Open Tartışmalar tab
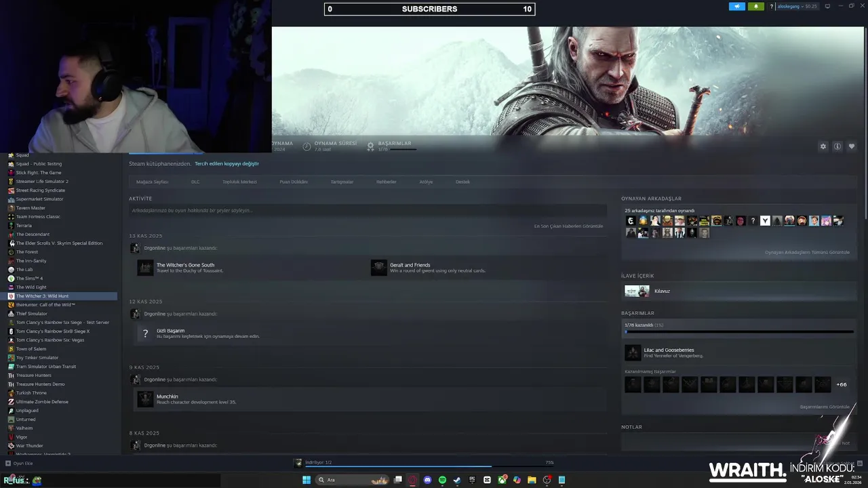The width and height of the screenshot is (868, 488). pyautogui.click(x=342, y=182)
